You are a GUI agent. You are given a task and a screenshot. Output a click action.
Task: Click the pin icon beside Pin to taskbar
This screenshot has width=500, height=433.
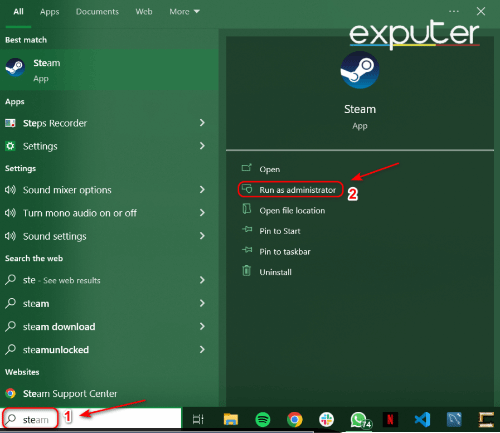247,250
